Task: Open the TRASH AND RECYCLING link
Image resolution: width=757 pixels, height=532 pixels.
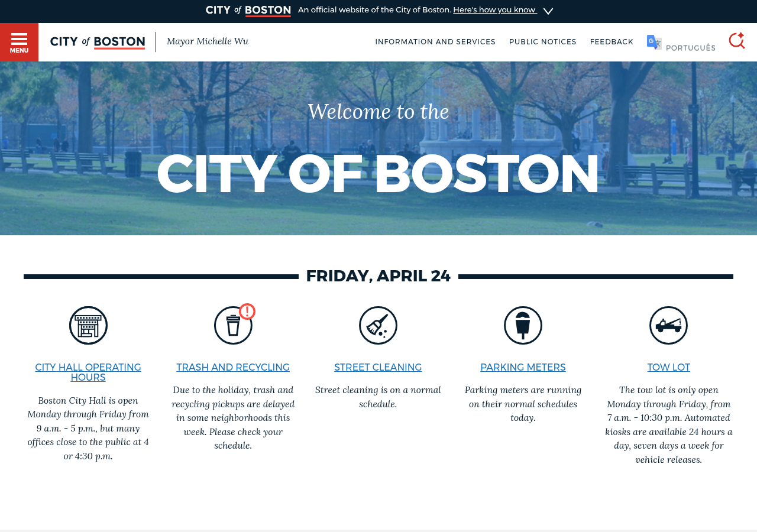Action: click(x=233, y=366)
